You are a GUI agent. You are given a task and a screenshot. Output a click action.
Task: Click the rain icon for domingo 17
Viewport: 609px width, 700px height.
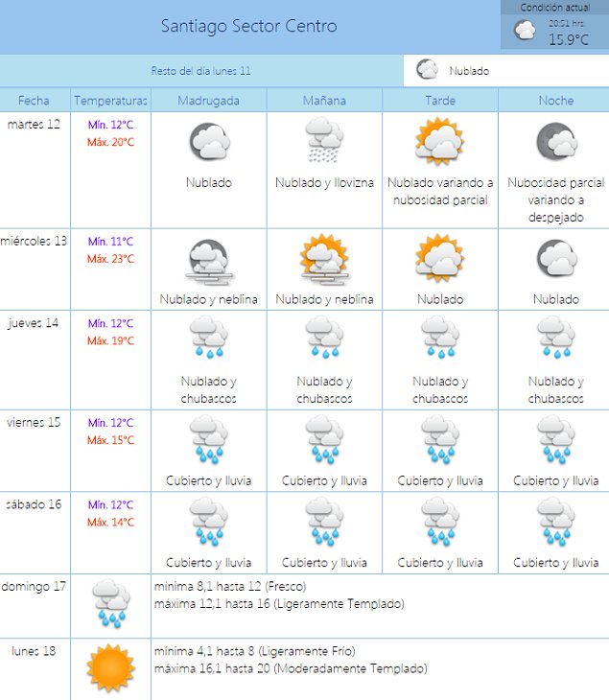[109, 602]
